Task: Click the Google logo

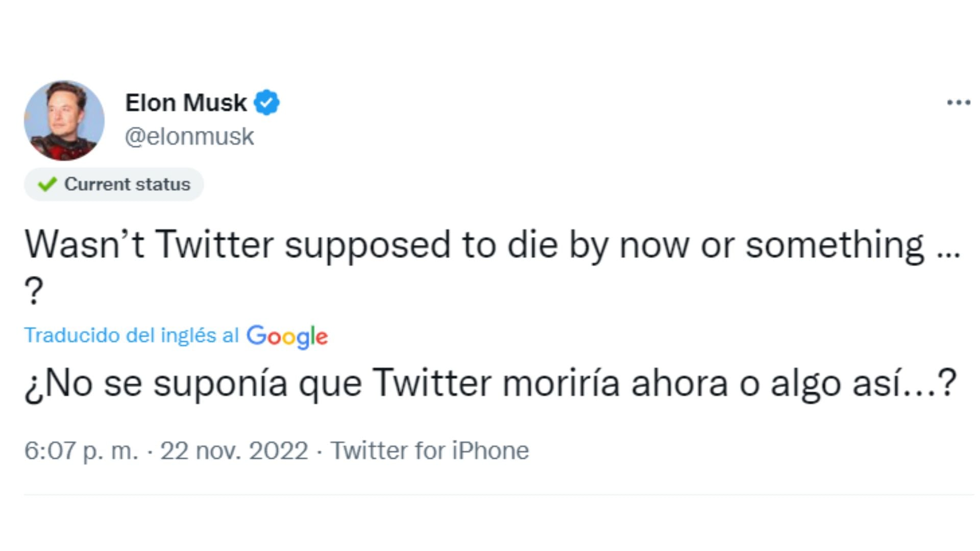Action: (x=287, y=336)
